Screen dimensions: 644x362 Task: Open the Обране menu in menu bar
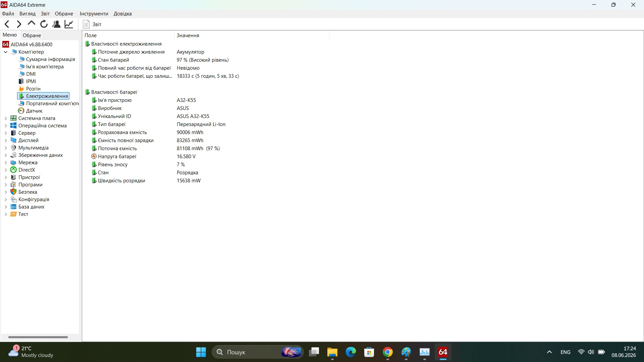tap(64, 14)
